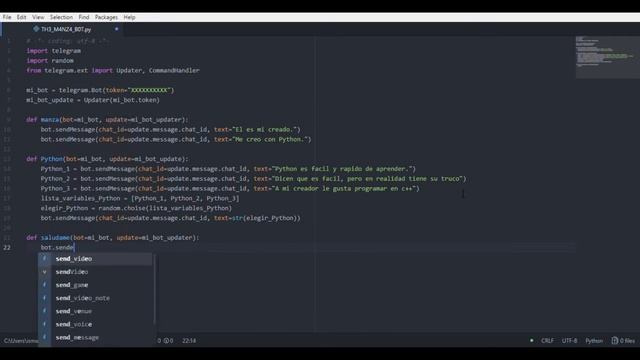Image resolution: width=640 pixels, height=360 pixels.
Task: Click the 'lista_variables_Python' line
Action: [140, 198]
